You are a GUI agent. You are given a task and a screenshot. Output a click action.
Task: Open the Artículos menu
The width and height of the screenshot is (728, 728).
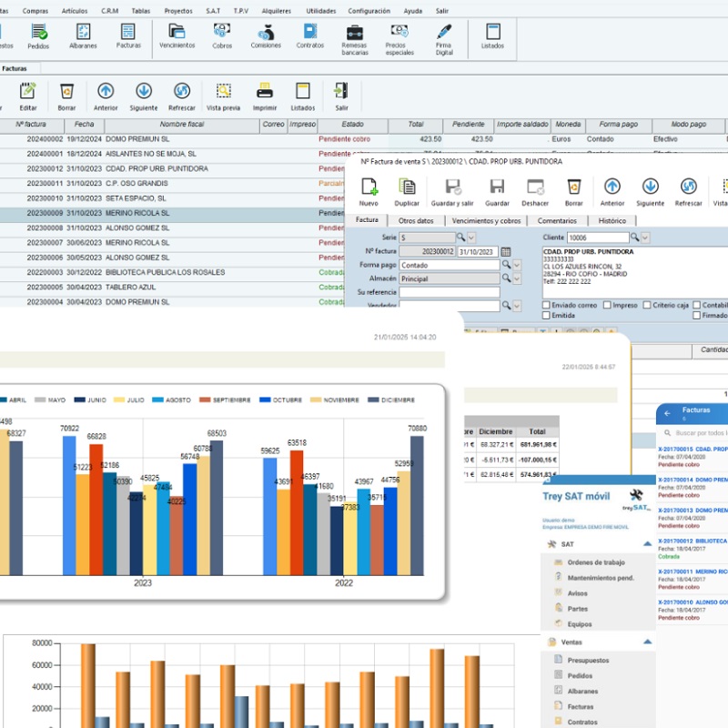pos(75,11)
